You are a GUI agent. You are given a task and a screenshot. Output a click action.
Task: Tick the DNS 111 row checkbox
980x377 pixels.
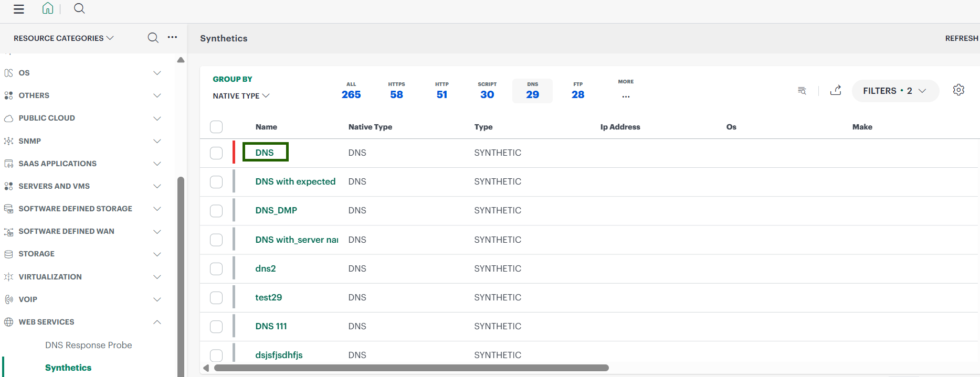(216, 327)
